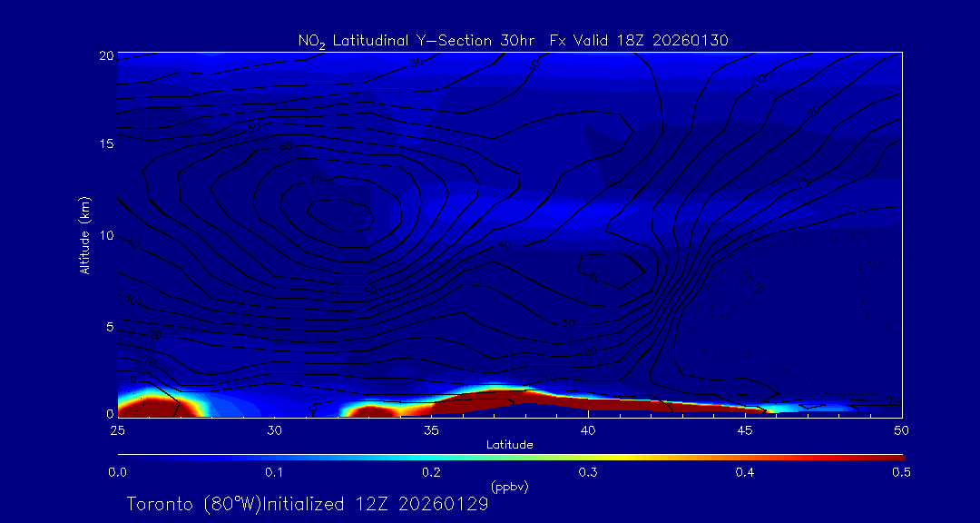Click the 60 contour line label
The height and width of the screenshot is (523, 980).
pyautogui.click(x=286, y=146)
